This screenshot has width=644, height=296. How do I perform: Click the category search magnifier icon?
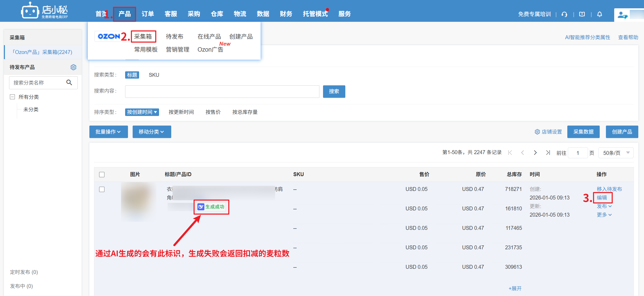[69, 82]
